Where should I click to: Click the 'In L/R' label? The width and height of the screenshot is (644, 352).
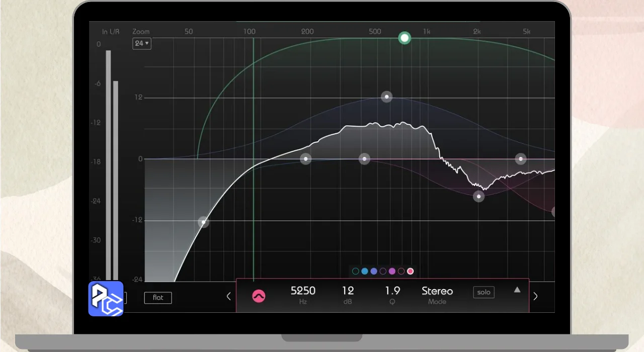click(x=111, y=32)
